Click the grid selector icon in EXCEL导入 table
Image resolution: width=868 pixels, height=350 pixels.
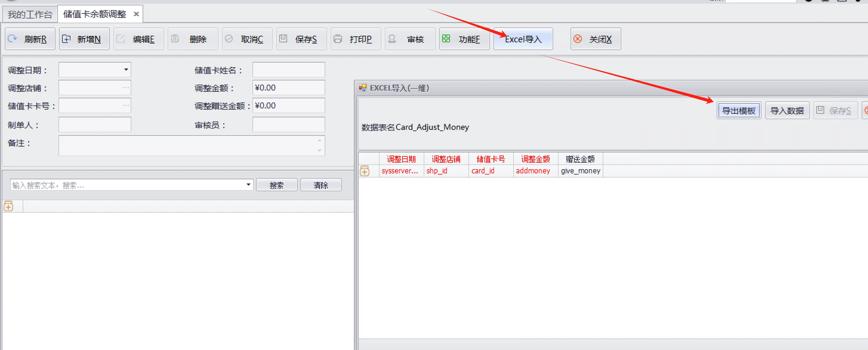point(365,171)
